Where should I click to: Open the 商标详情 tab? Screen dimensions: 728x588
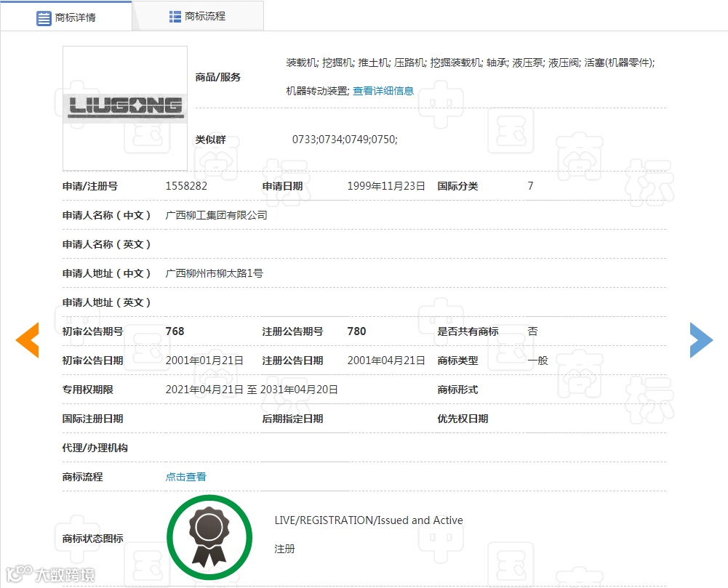(66, 17)
